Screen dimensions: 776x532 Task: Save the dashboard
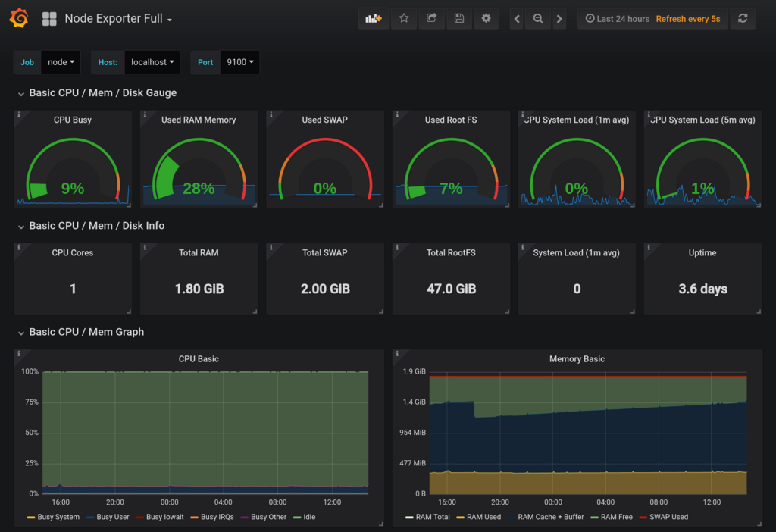[459, 19]
